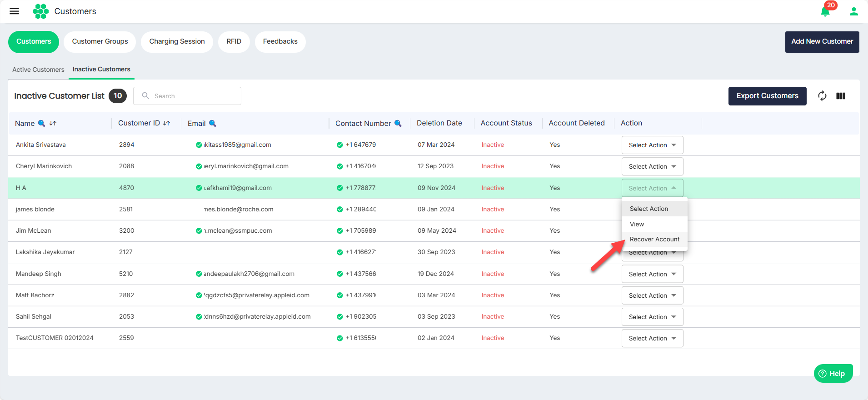Open the hamburger navigation menu
Image resolution: width=868 pixels, height=400 pixels.
point(15,11)
